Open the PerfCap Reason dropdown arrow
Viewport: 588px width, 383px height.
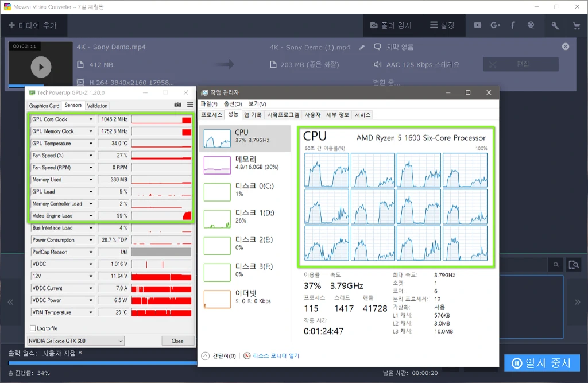coord(91,252)
